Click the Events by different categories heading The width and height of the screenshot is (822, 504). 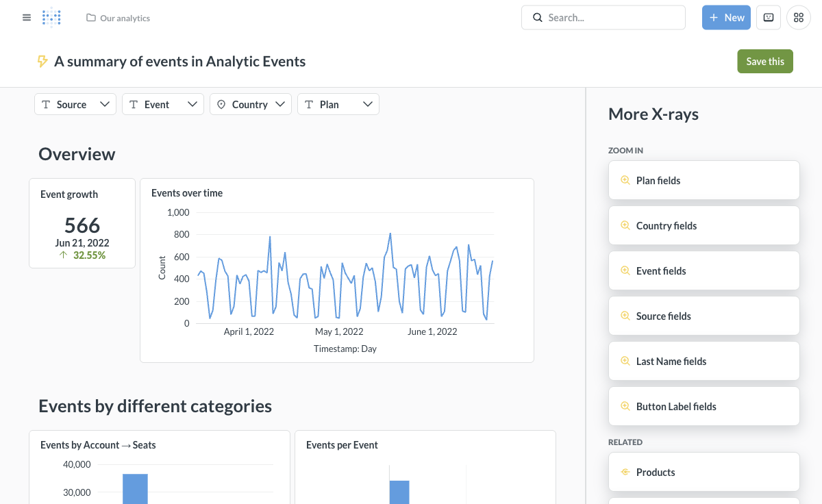click(x=155, y=406)
